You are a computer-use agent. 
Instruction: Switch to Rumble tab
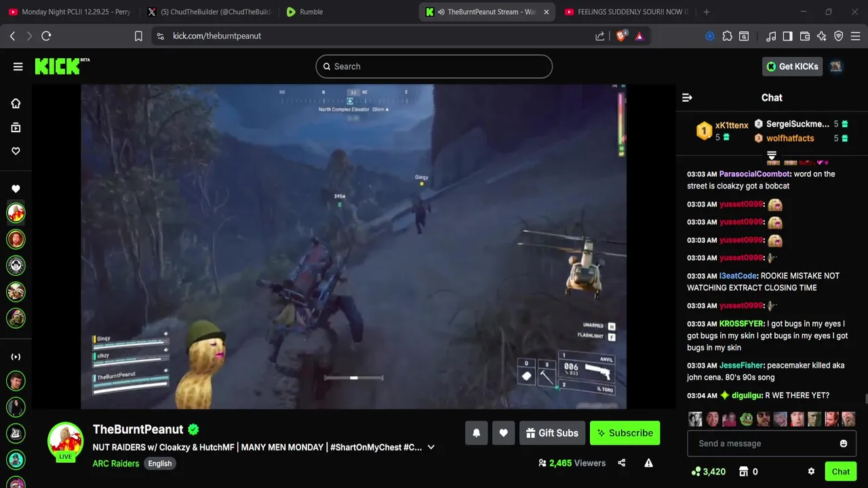tap(347, 12)
